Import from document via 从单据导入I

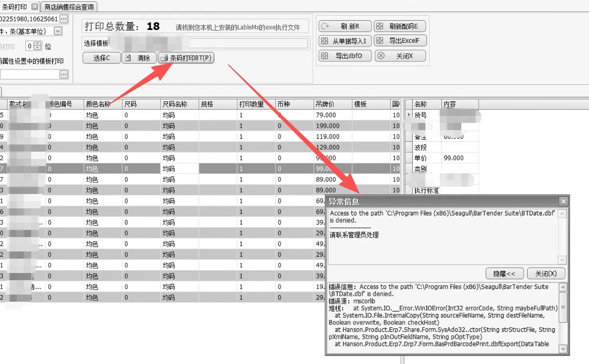[x=345, y=41]
